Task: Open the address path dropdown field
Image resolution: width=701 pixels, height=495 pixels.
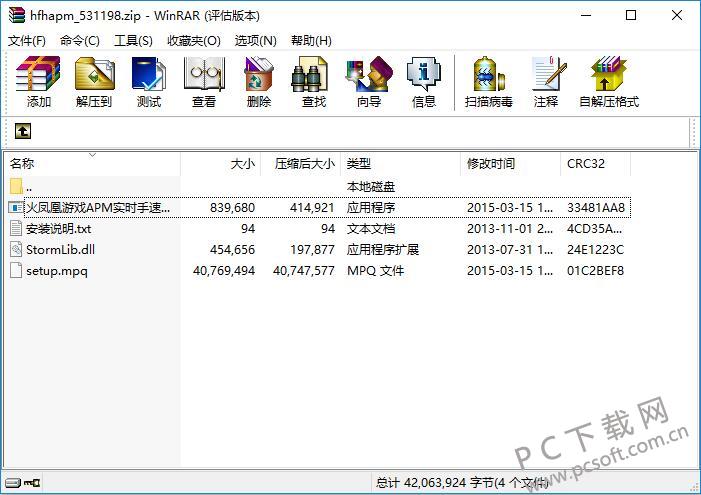Action: (360, 131)
